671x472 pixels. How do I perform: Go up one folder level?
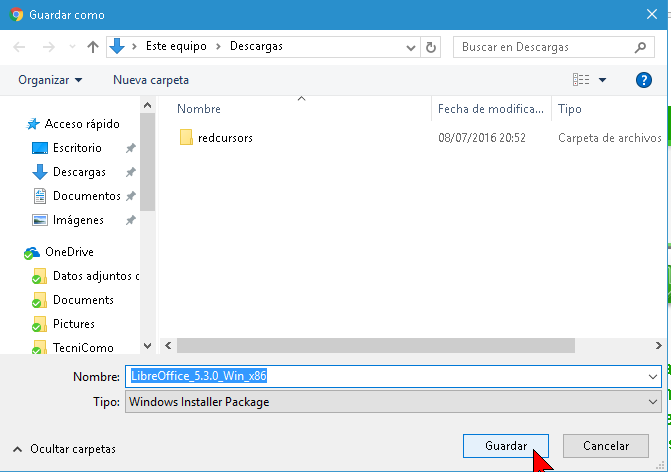[x=93, y=47]
